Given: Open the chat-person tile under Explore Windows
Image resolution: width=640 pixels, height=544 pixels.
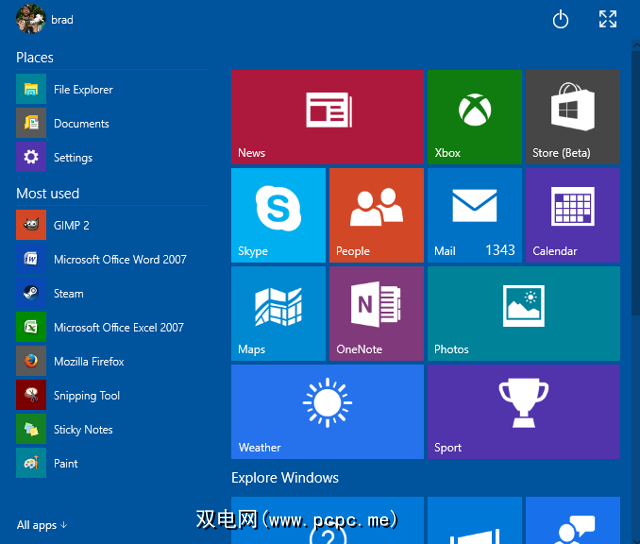Looking at the screenshot, I should [x=573, y=520].
